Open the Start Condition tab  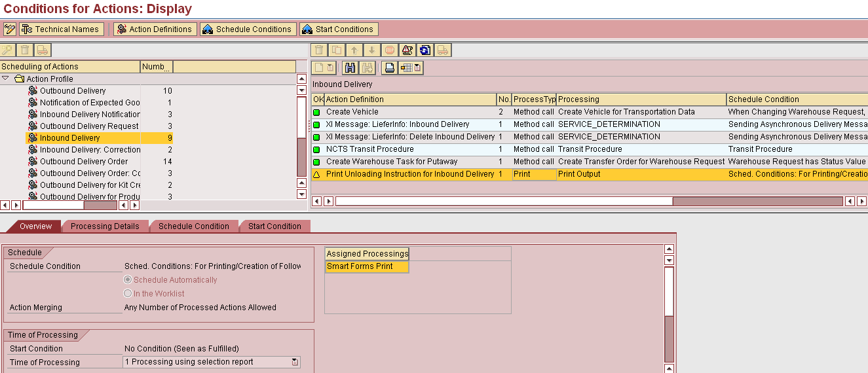point(274,226)
